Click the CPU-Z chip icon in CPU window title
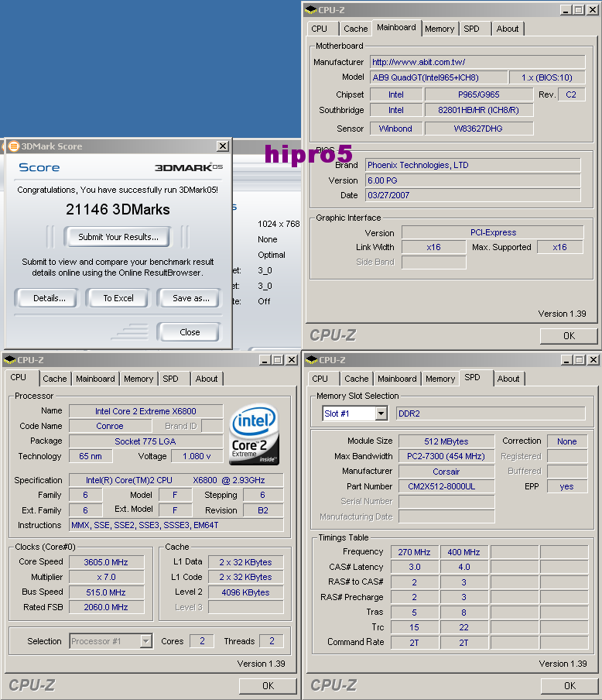 pyautogui.click(x=9, y=359)
